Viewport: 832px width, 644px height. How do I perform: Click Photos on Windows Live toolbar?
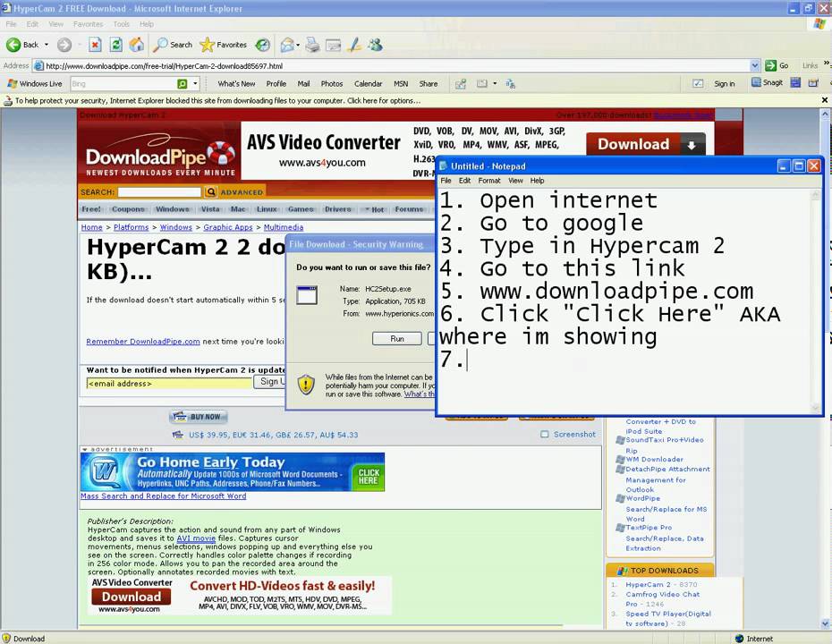tap(332, 84)
